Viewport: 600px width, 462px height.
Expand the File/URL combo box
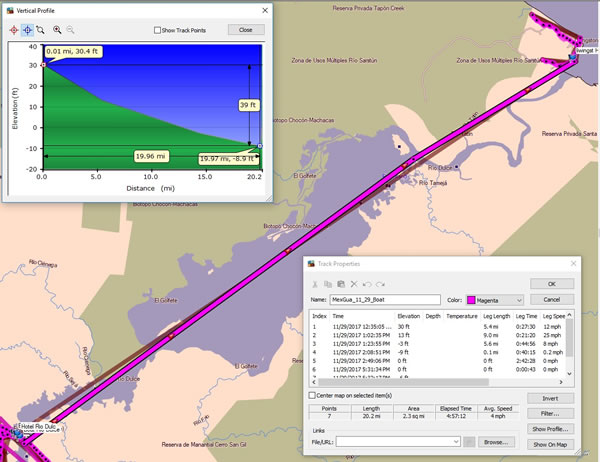tap(456, 442)
